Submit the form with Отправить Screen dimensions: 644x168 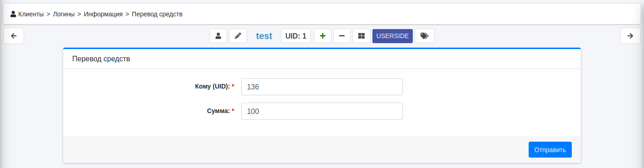tap(550, 150)
